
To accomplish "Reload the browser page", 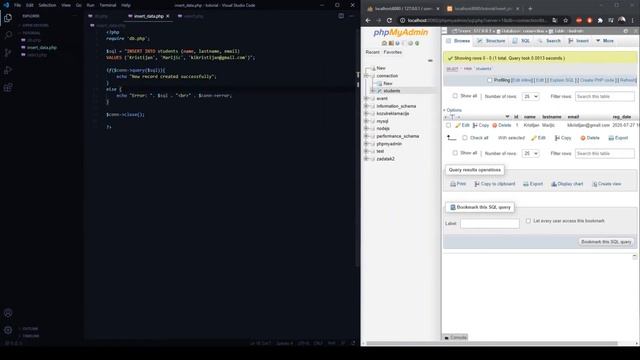I will (x=389, y=20).
